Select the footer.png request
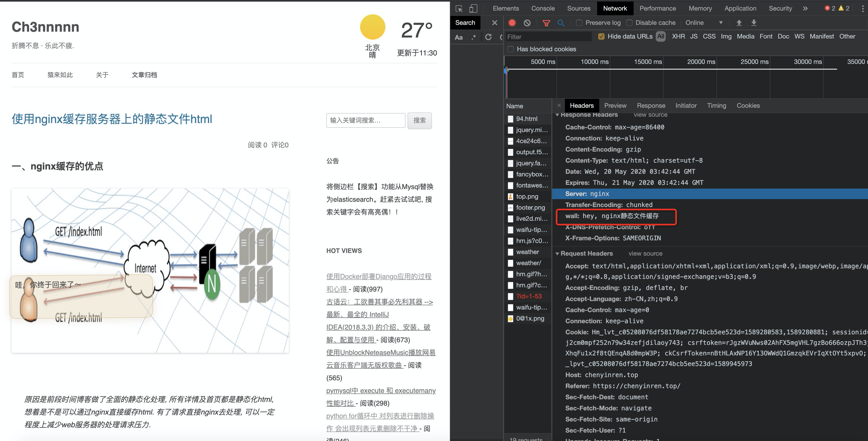Screen dimensions: 868x441 click(528, 208)
